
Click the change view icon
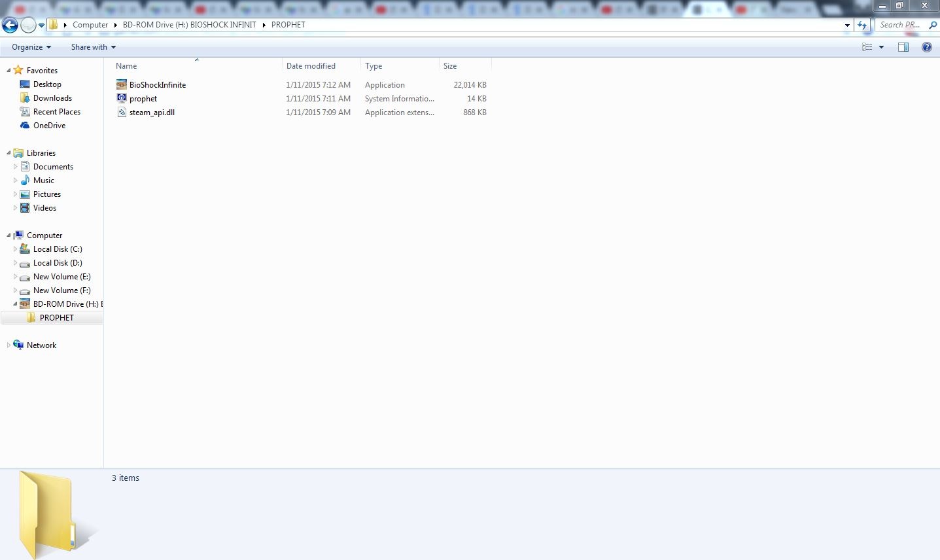click(867, 47)
